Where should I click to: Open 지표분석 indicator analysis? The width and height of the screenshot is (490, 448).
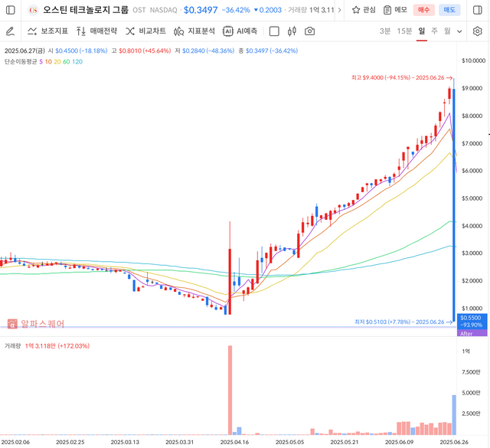(194, 31)
